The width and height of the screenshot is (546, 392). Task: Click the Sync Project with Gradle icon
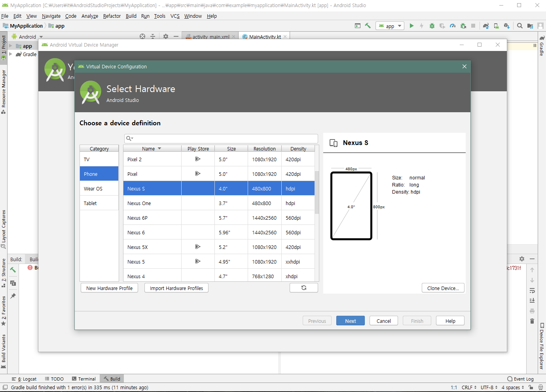pos(486,26)
